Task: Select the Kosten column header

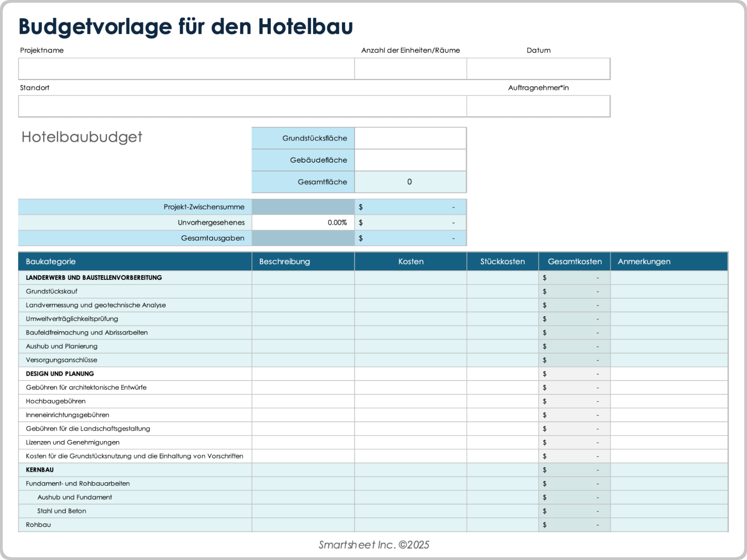Action: (x=410, y=261)
